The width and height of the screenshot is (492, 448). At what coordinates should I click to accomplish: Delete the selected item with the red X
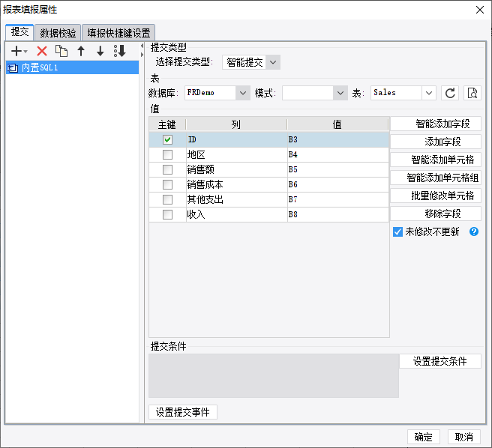click(x=42, y=51)
